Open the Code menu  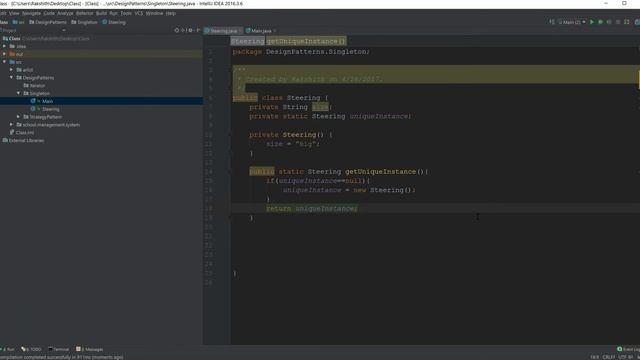click(49, 13)
